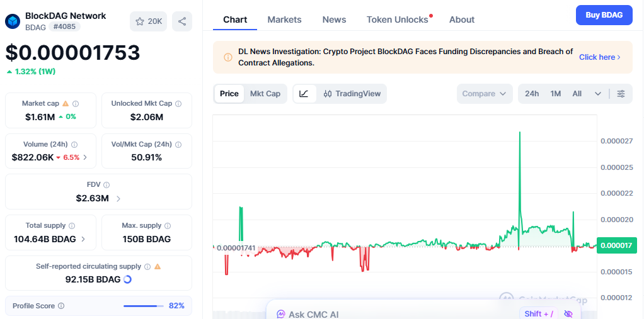This screenshot has width=644, height=319.
Task: Click the $0.00001753 price value
Action: tap(72, 52)
